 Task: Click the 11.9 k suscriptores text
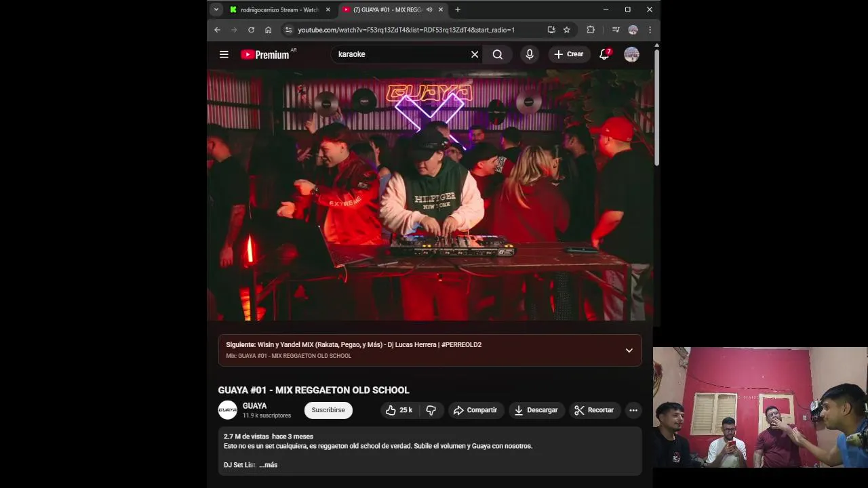click(267, 415)
